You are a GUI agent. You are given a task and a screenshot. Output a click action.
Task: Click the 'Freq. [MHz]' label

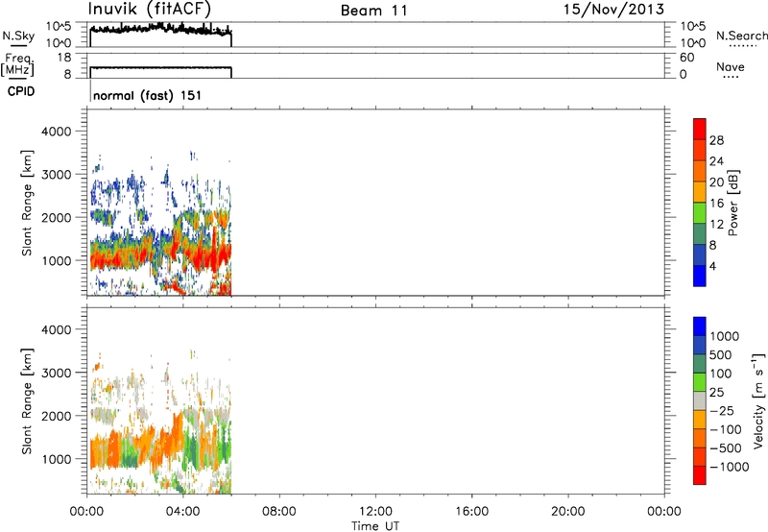click(x=17, y=65)
